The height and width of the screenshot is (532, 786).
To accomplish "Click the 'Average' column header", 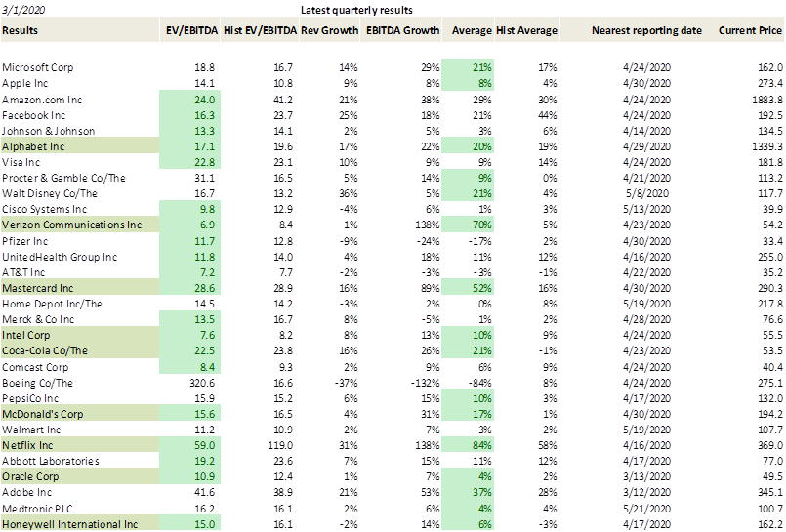I will (x=469, y=30).
